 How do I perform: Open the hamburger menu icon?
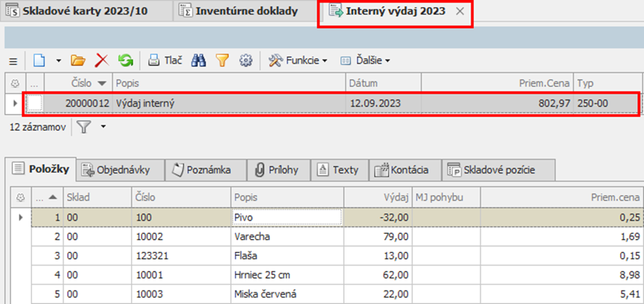12,60
